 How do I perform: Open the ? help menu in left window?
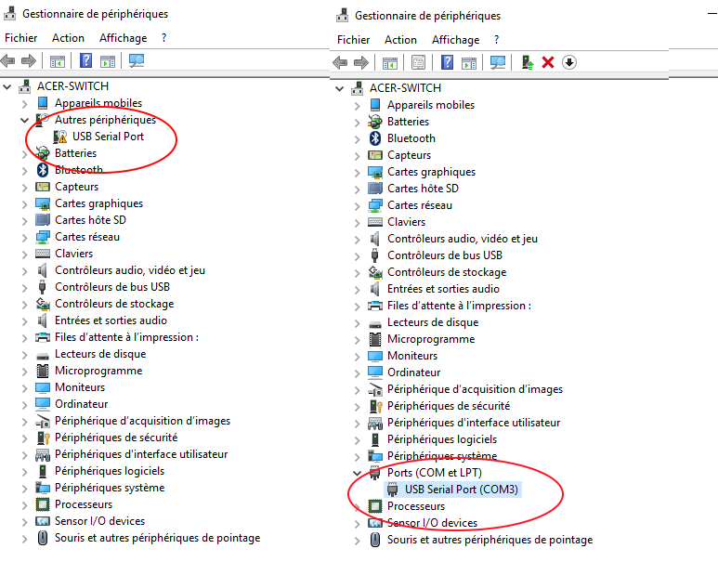163,38
